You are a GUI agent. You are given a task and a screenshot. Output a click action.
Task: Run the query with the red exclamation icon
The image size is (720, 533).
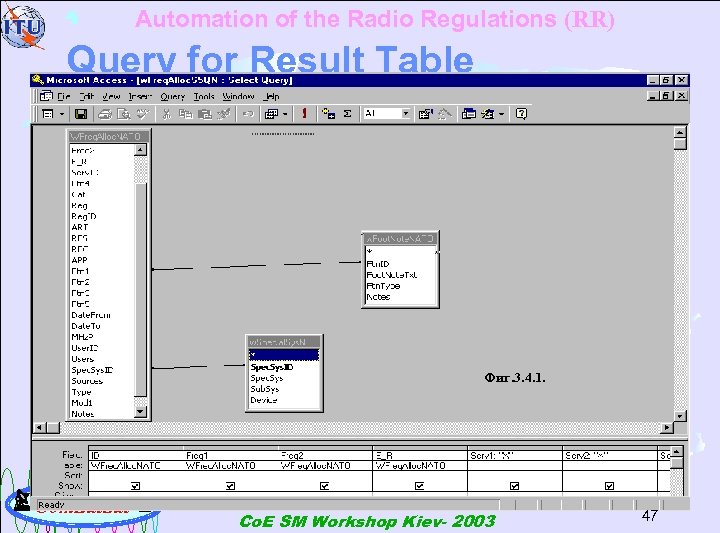point(304,113)
